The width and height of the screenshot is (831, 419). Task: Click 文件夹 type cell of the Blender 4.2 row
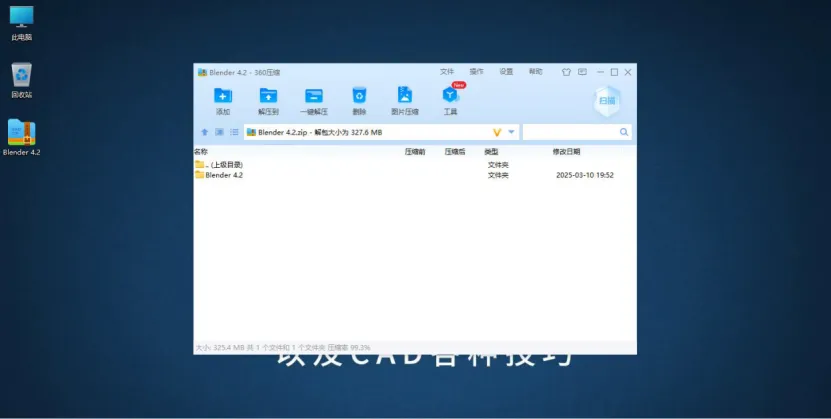pyautogui.click(x=498, y=175)
